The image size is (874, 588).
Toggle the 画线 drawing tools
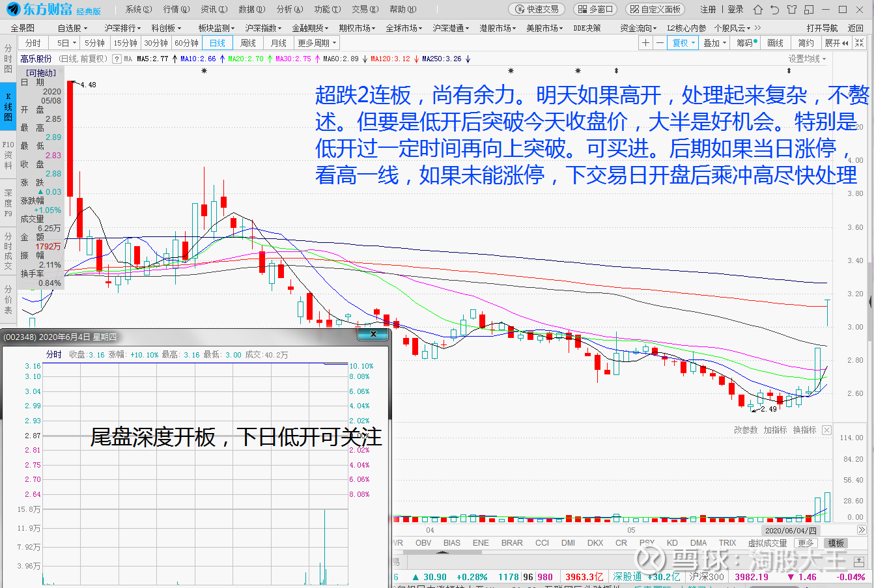click(x=776, y=43)
